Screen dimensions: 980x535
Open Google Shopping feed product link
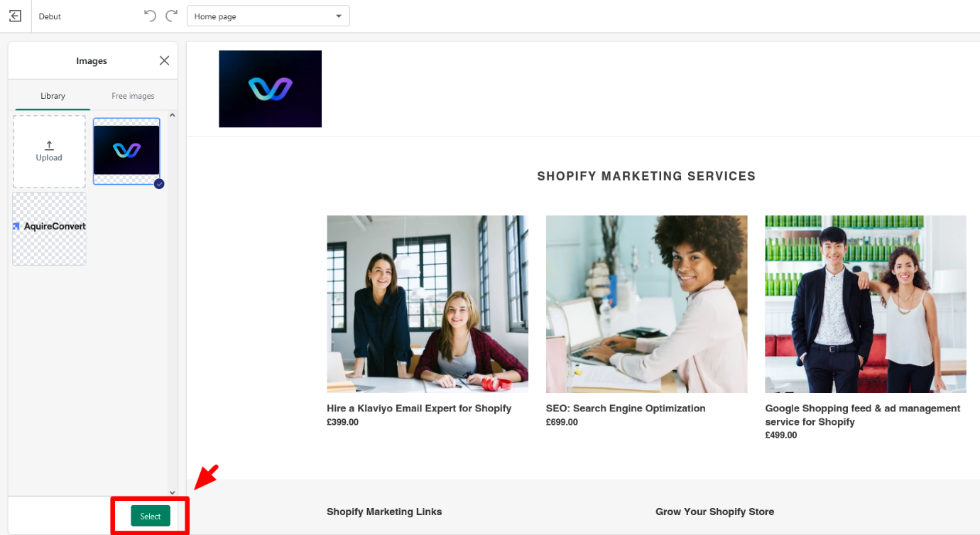(863, 415)
